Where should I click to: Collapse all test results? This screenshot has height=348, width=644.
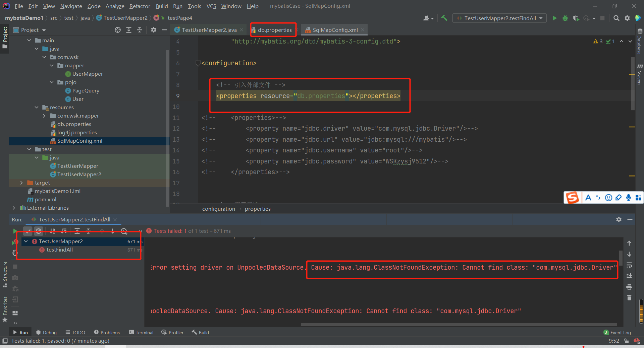click(x=88, y=231)
